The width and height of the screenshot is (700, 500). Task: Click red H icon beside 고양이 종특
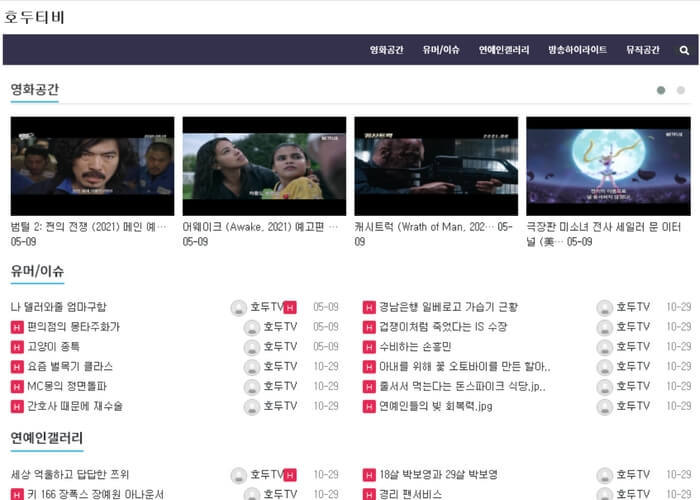pos(17,347)
